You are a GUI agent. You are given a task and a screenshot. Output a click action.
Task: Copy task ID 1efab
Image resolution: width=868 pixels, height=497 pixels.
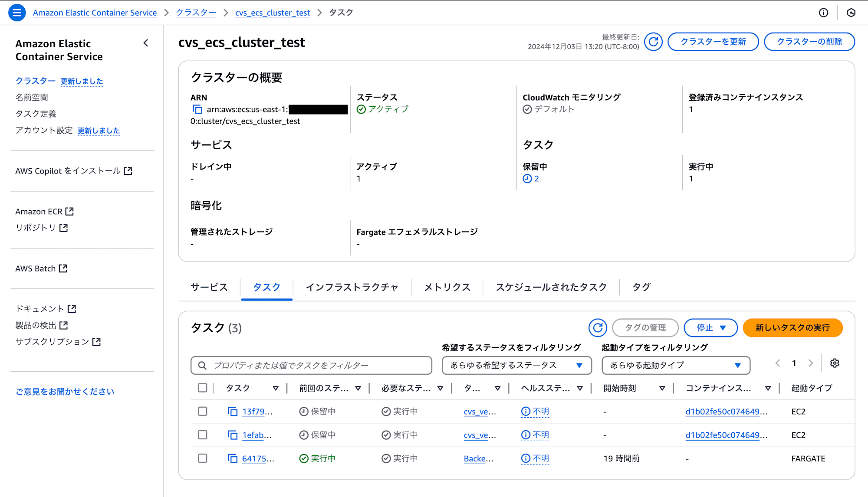(x=233, y=435)
